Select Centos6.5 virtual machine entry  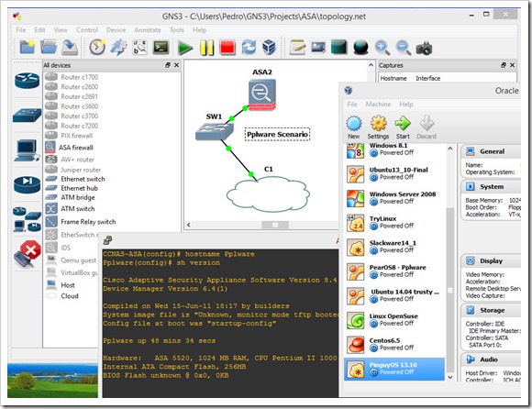pyautogui.click(x=394, y=344)
